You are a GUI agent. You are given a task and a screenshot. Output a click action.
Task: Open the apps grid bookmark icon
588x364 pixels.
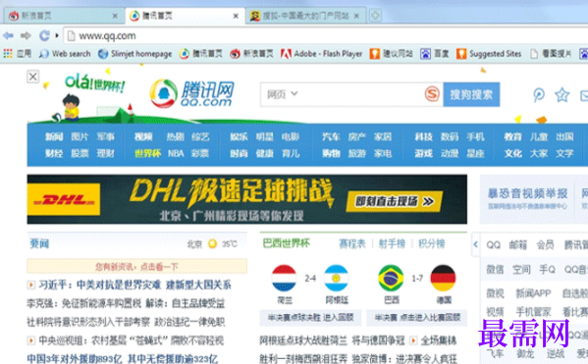tap(8, 54)
